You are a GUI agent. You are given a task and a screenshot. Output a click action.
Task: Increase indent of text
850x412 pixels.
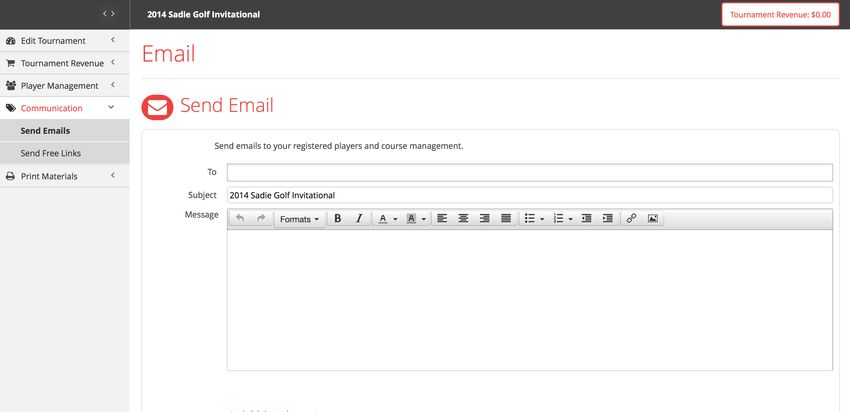point(608,218)
